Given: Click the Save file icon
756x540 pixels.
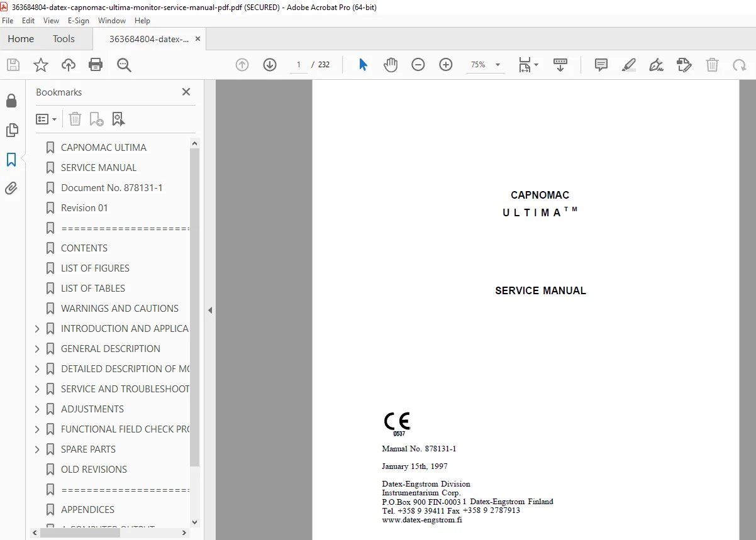Looking at the screenshot, I should click(x=13, y=65).
